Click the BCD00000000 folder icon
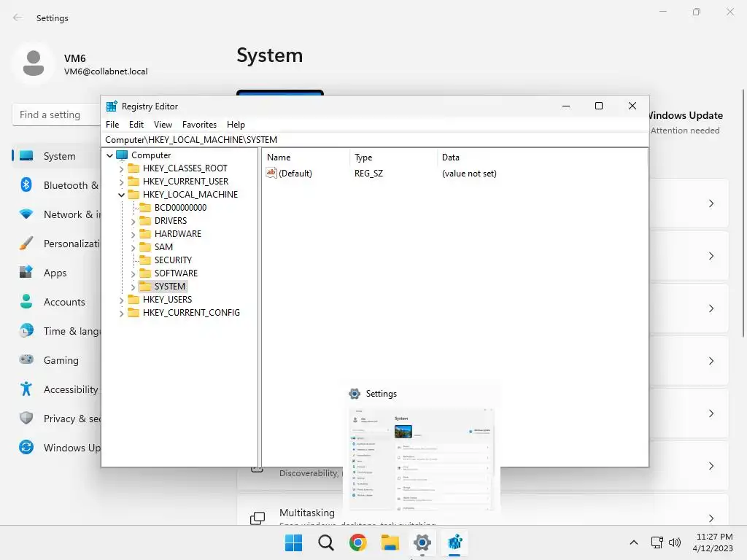Viewport: 747px width, 560px height. point(145,208)
